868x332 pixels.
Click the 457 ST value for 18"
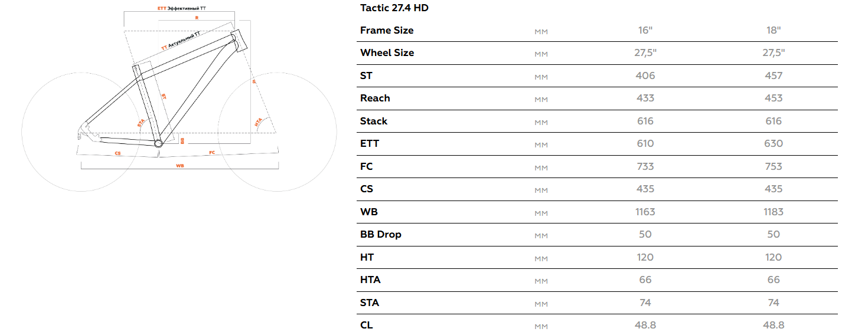774,75
